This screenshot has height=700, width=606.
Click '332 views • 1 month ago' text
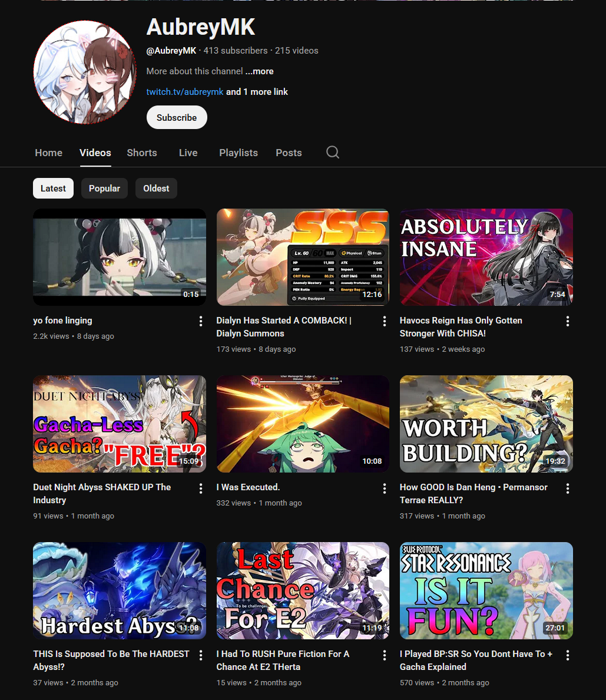coord(259,503)
